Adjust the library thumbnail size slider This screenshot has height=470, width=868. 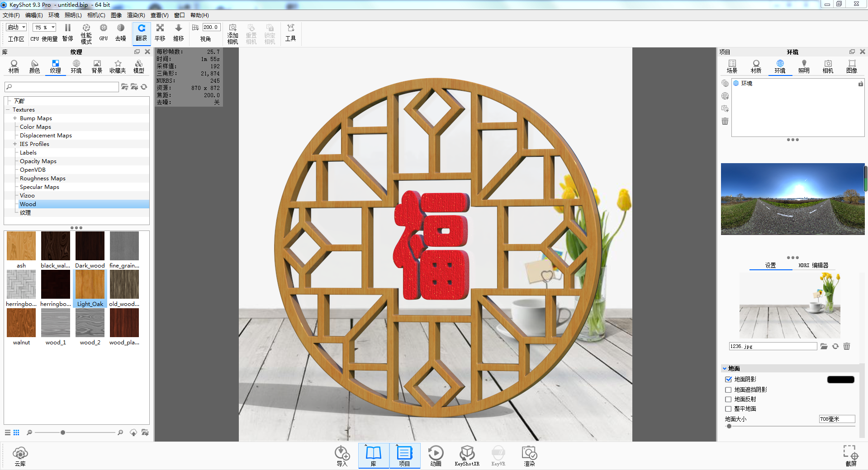63,432
